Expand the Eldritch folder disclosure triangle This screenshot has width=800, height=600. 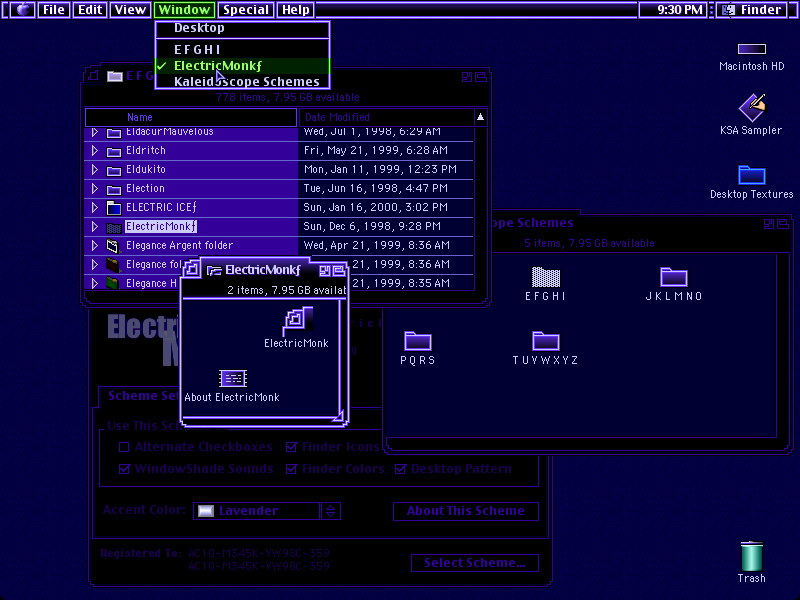tap(94, 151)
